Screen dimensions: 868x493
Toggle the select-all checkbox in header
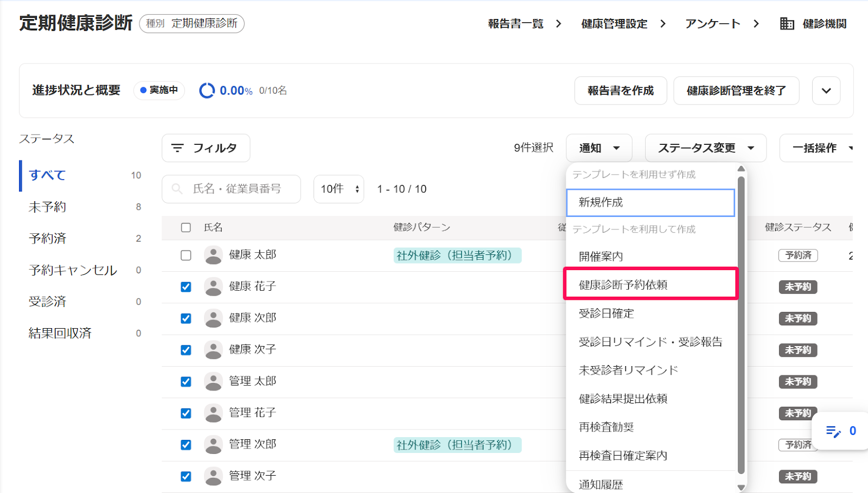[186, 228]
